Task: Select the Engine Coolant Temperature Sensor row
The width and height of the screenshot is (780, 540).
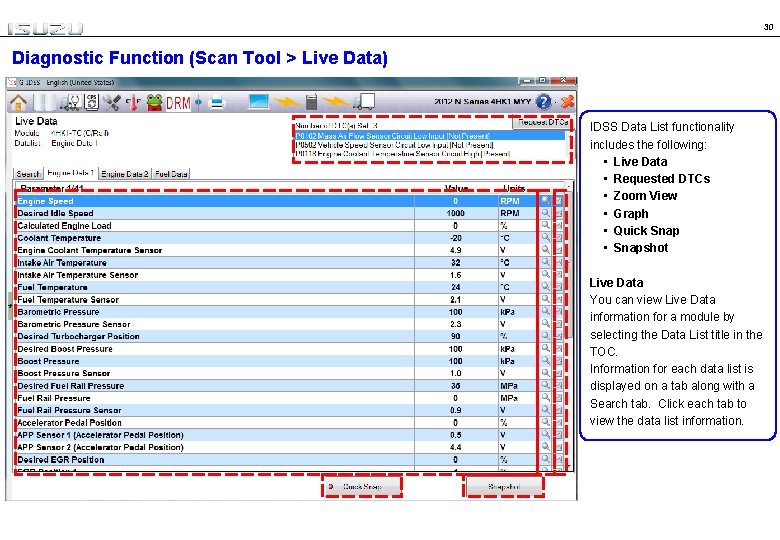Action: [x=277, y=250]
